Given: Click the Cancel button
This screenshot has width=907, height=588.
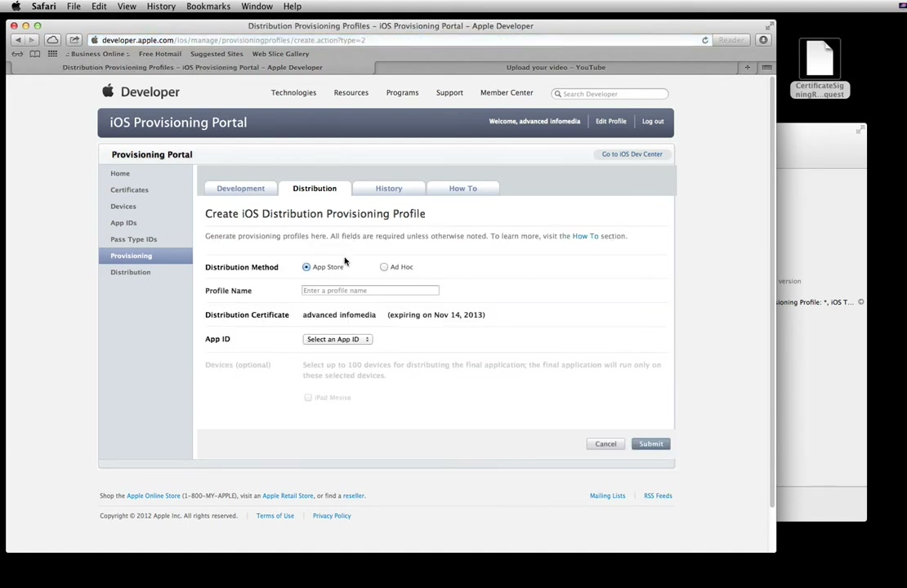Looking at the screenshot, I should [x=605, y=444].
